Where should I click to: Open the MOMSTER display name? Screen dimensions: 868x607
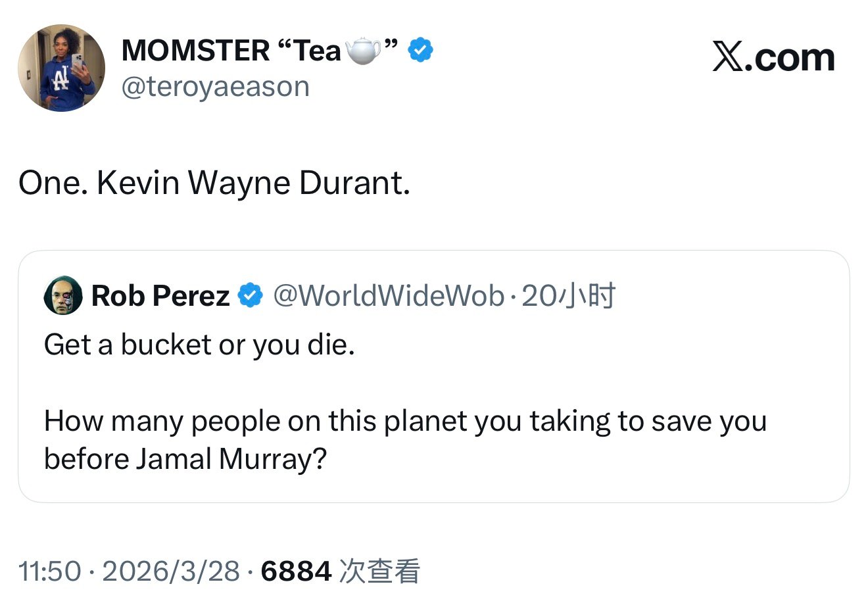pos(230,51)
